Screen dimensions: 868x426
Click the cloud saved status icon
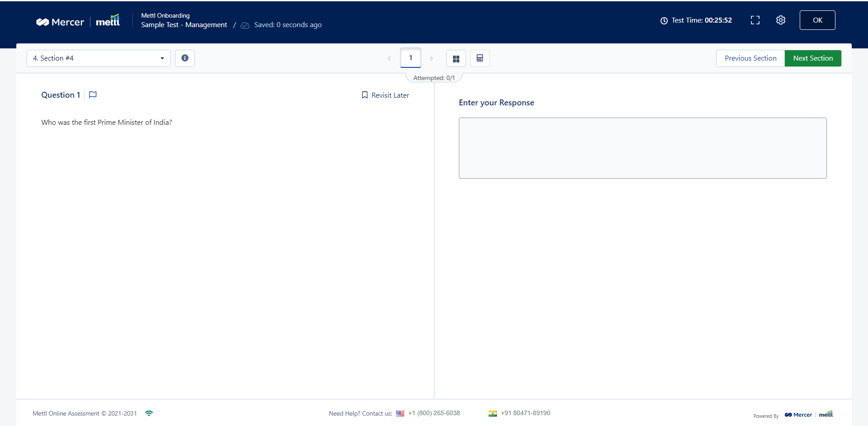245,25
